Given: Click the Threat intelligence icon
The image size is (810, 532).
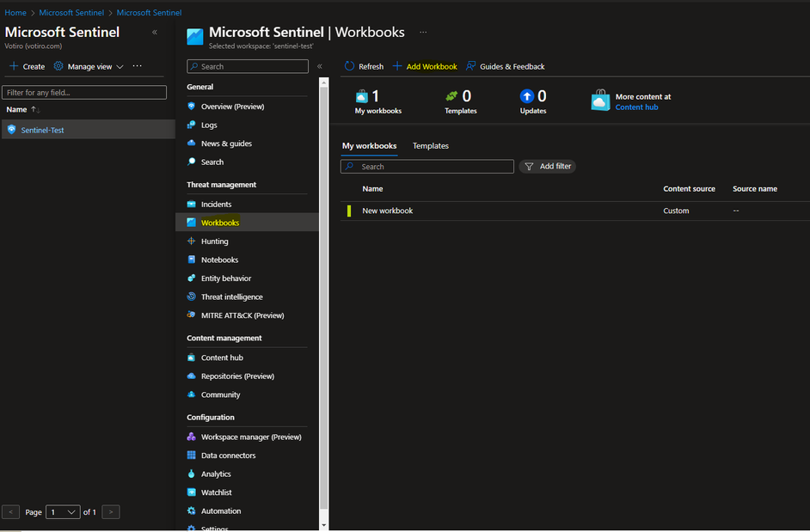Looking at the screenshot, I should point(191,297).
